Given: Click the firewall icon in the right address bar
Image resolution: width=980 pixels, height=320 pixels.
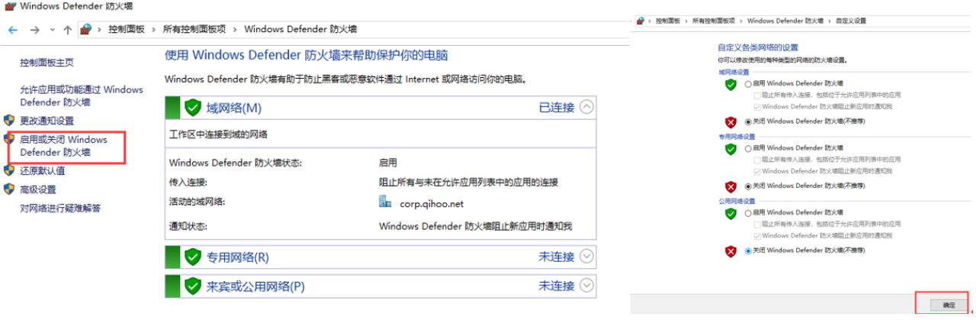Looking at the screenshot, I should coord(640,21).
